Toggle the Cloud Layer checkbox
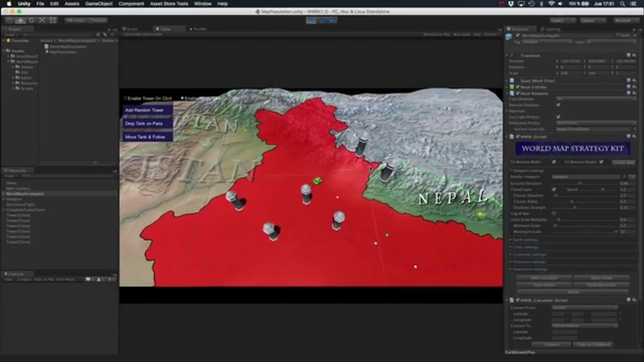The height and width of the screenshot is (362, 644). click(553, 190)
